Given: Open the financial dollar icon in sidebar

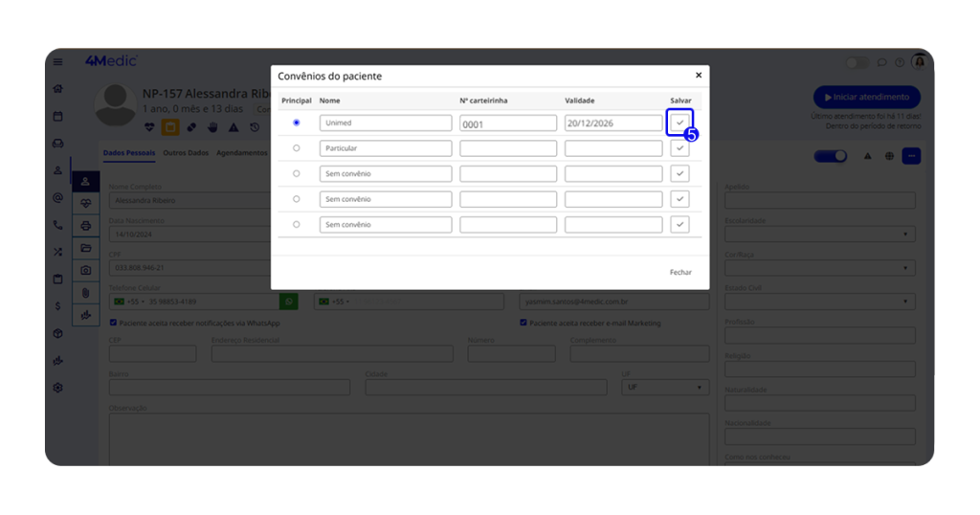Looking at the screenshot, I should (58, 306).
